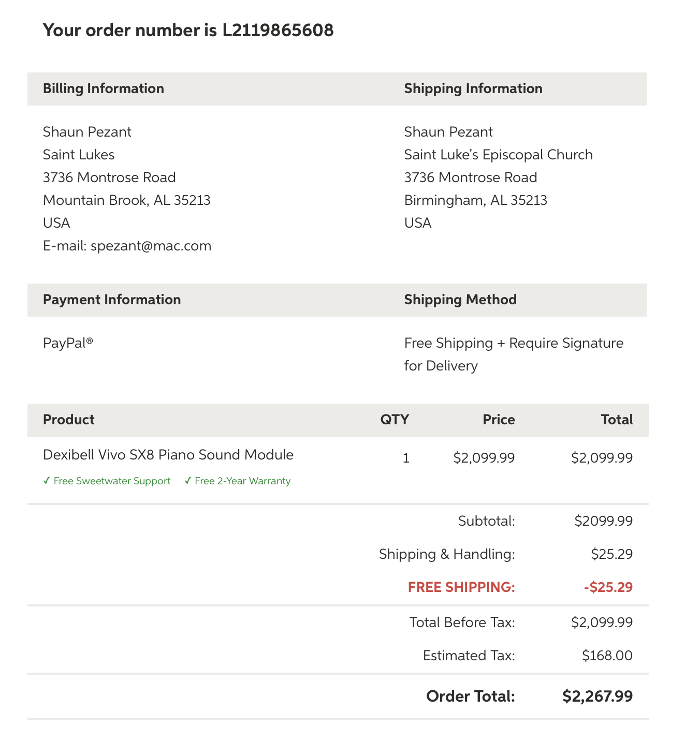Click the spezant@mac.com email address
700x742 pixels.
pyautogui.click(x=151, y=246)
